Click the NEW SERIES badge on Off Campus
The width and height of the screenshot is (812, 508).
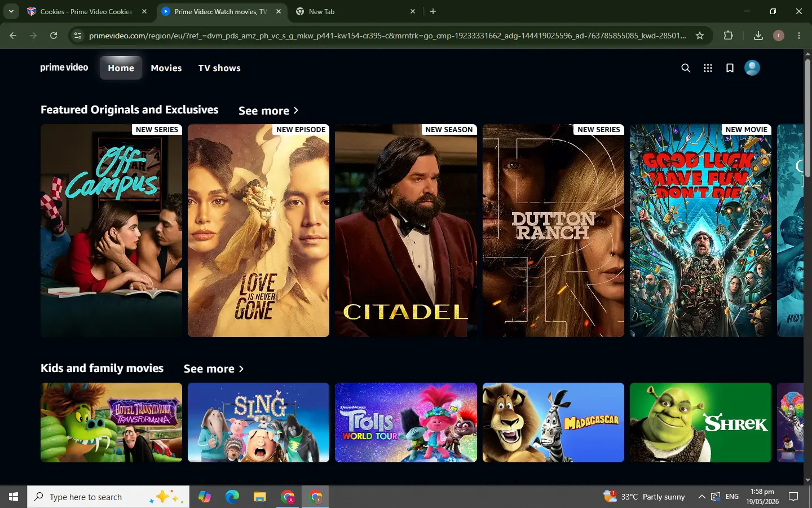click(x=157, y=129)
